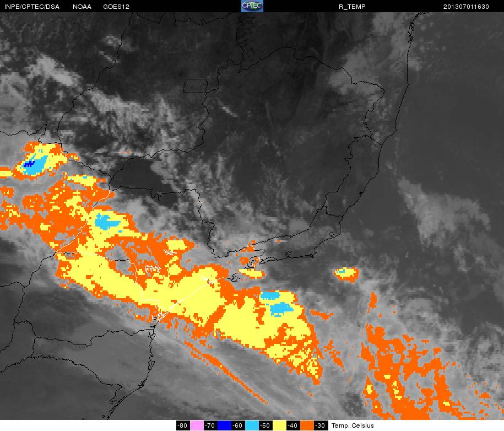Click the -60 legend value
Viewport: 504px width, 431px height.
pyautogui.click(x=238, y=425)
